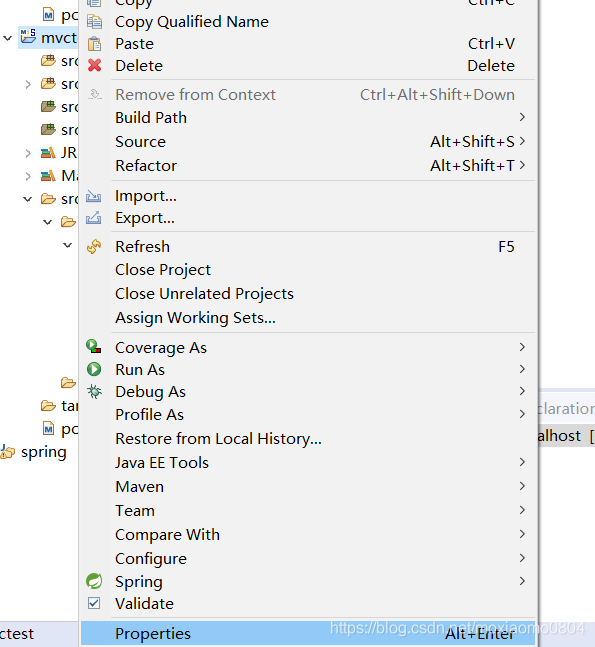Open Compare With submenu
Viewport: 595px width, 647px height.
308,534
